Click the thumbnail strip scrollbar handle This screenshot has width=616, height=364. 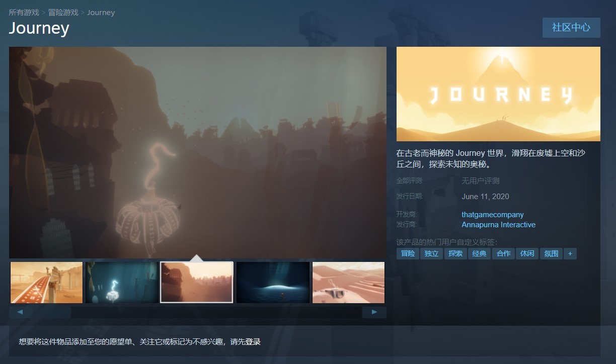[52, 312]
